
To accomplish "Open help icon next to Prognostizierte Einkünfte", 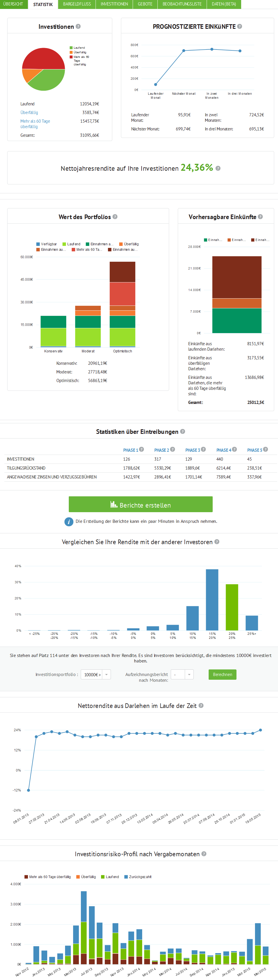I will coord(240,26).
